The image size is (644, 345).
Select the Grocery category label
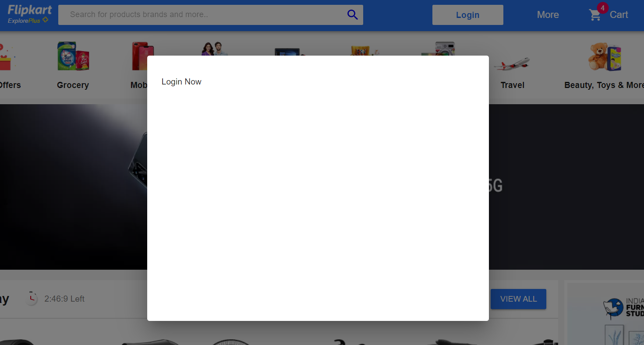tap(73, 85)
